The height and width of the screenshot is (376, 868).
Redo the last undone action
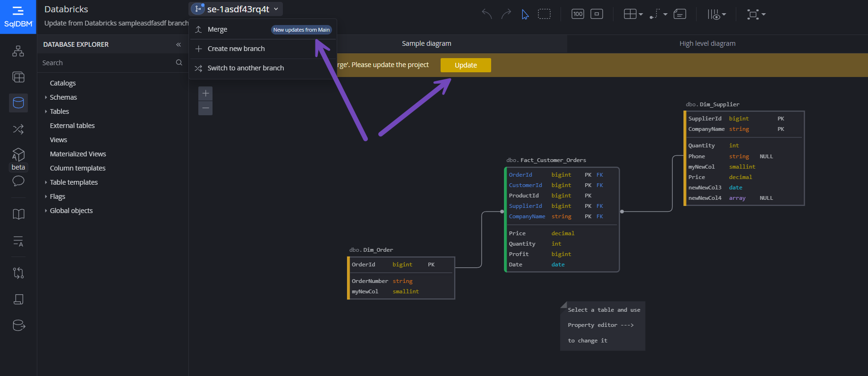click(x=506, y=14)
